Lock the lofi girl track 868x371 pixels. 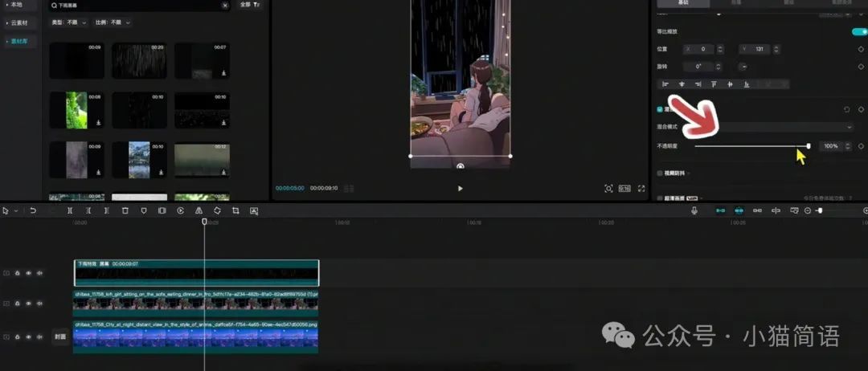[17, 304]
